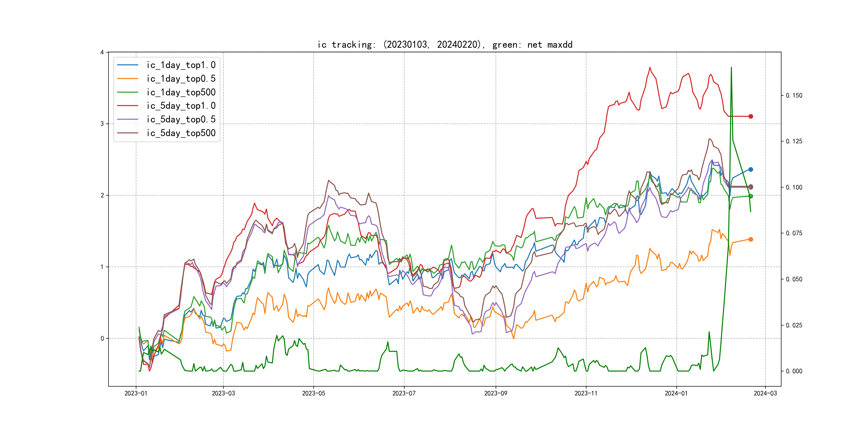Click the red line legend swatch
The height and width of the screenshot is (434, 868).
click(x=127, y=106)
